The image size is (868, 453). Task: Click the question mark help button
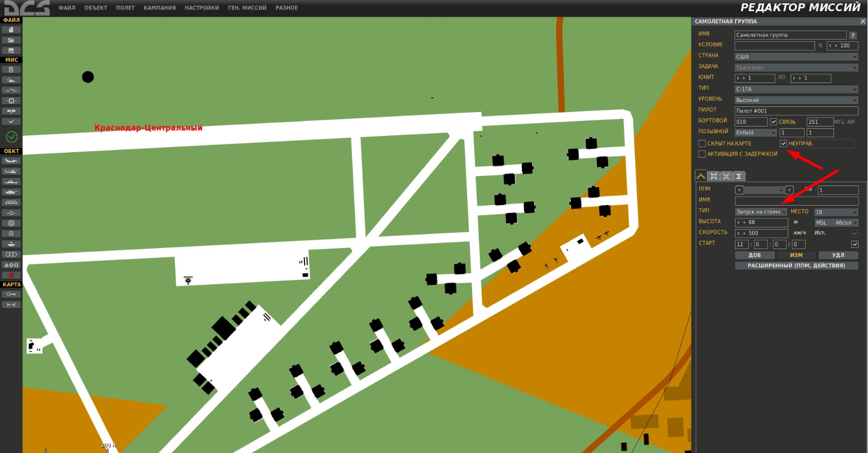(x=853, y=35)
